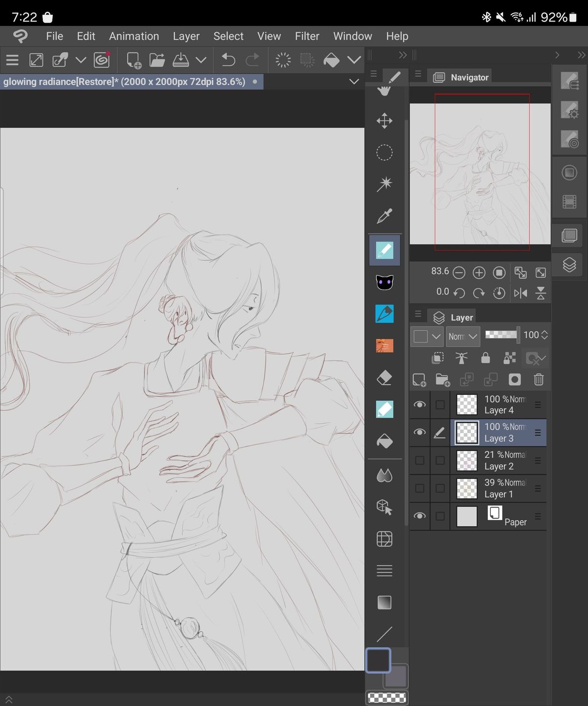Open the blending mode dropdown
Viewport: 588px width, 706px height.
pos(463,337)
